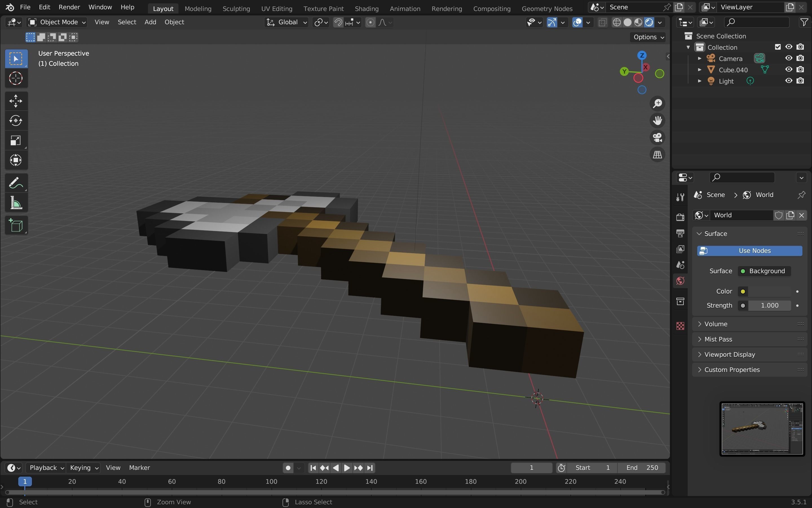The width and height of the screenshot is (812, 508).
Task: Disable Cube.040 in renders icon
Action: [800, 69]
